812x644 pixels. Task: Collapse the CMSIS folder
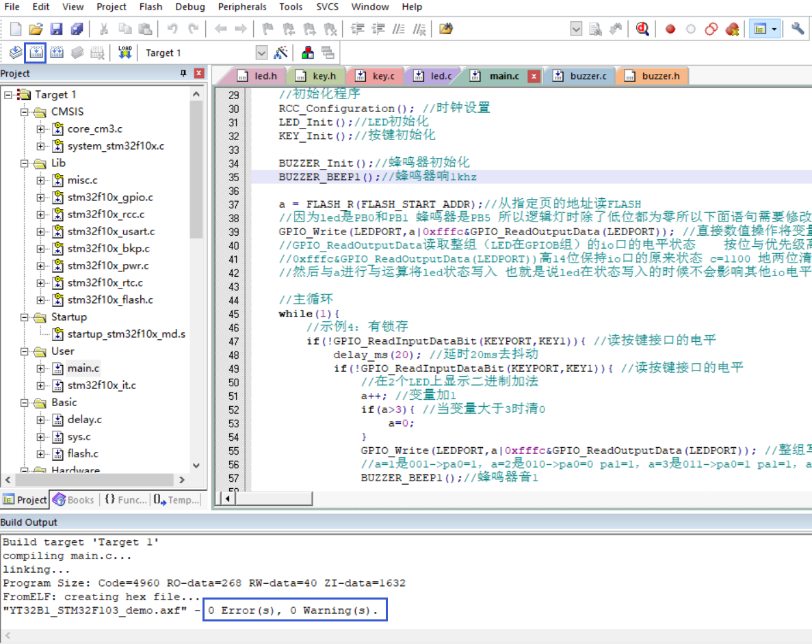tap(25, 112)
